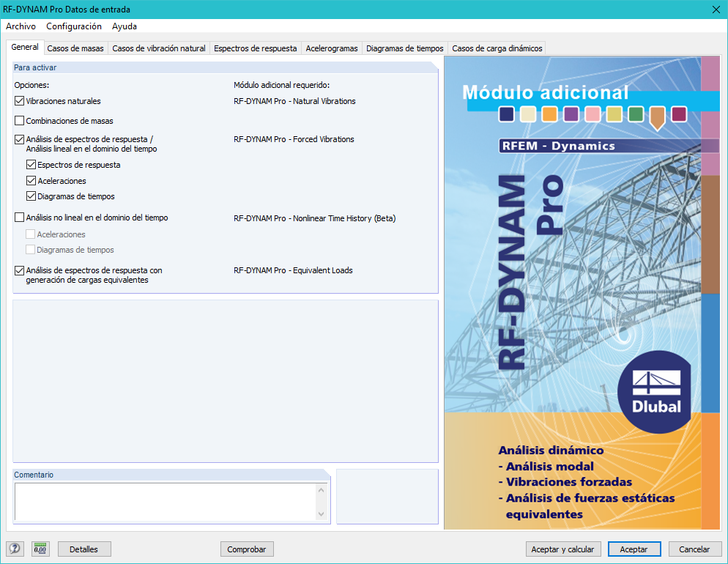Image resolution: width=728 pixels, height=564 pixels.
Task: Open the Espectros de respuesta tab
Action: [x=256, y=48]
